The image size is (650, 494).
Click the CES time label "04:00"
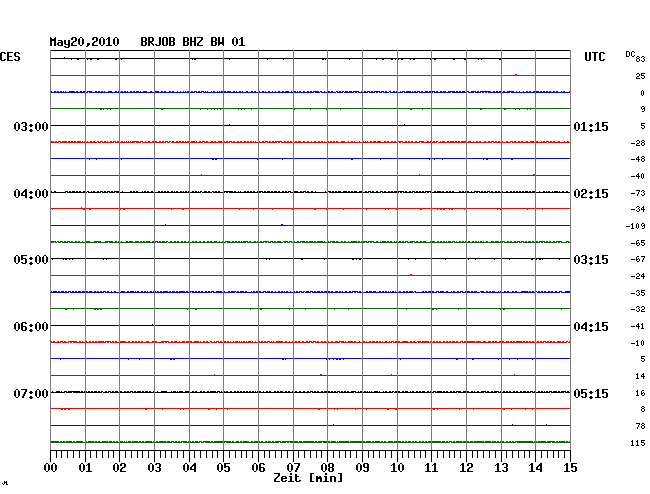coord(31,194)
